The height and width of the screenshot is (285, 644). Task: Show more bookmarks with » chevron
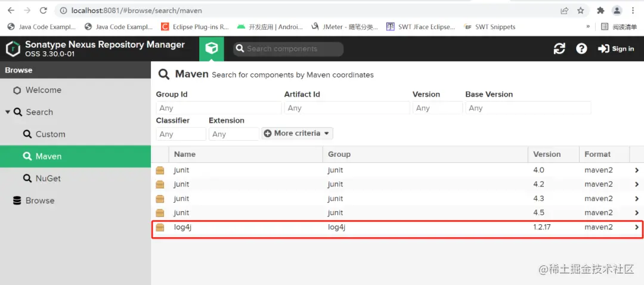click(588, 27)
